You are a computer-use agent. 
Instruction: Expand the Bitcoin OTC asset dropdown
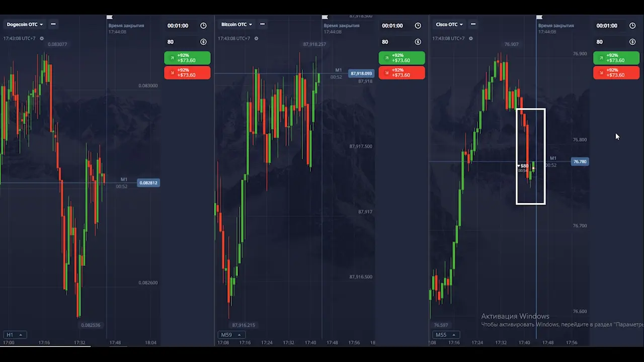click(x=236, y=24)
